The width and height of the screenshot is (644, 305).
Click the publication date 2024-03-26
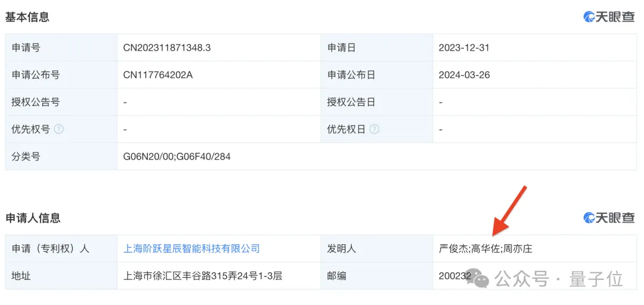(x=464, y=75)
